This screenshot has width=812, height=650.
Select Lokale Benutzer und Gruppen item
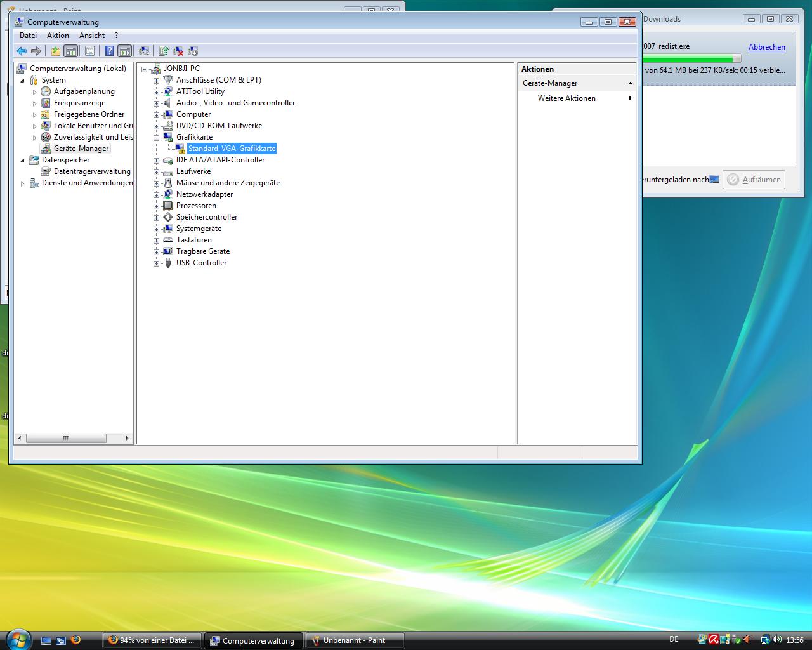[x=93, y=126]
